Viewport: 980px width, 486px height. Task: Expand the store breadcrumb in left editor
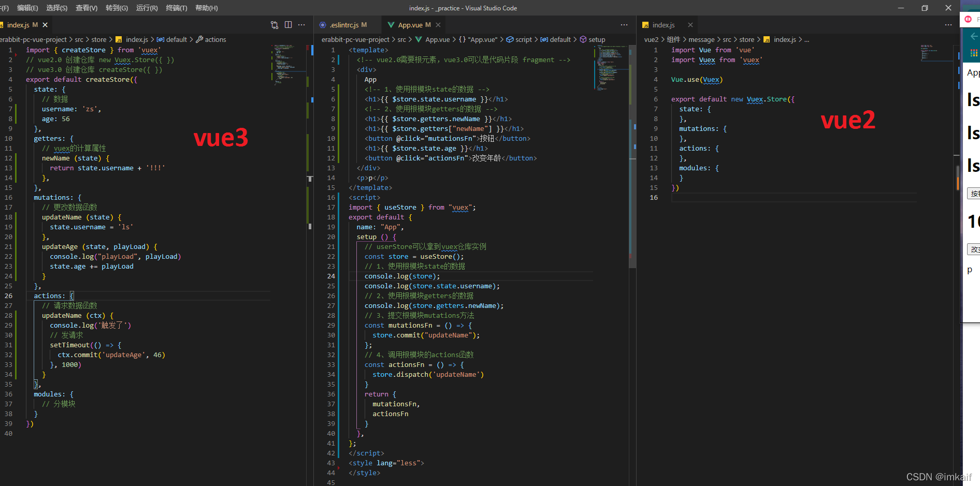point(99,39)
